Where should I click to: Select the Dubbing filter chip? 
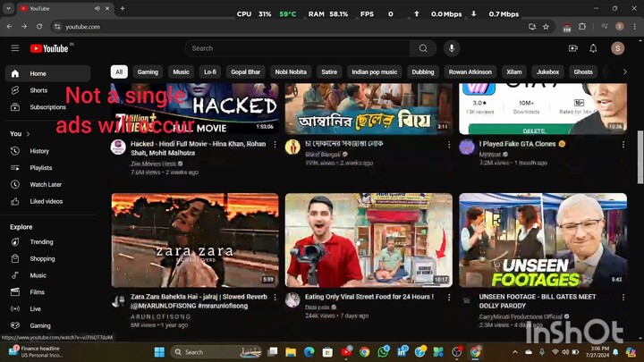pos(423,72)
